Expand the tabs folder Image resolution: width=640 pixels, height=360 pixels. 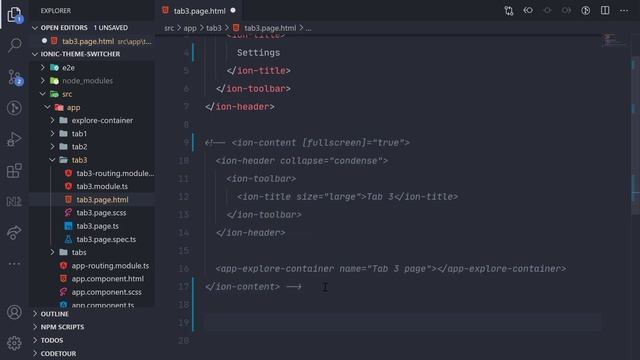tap(53, 252)
